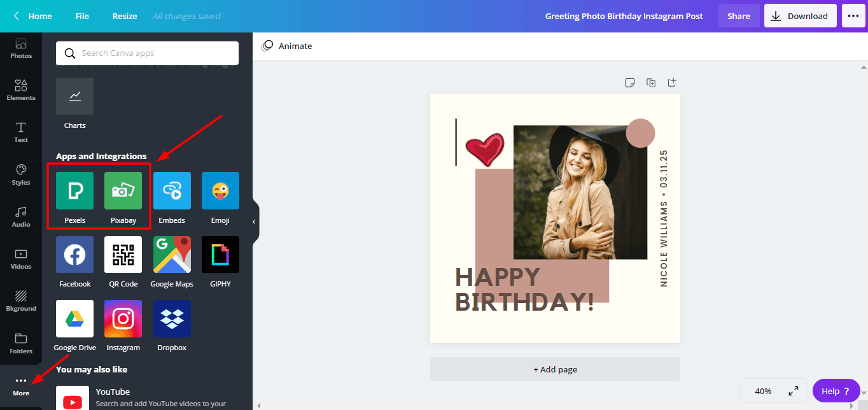Click the duplicate page icon above canvas
868x410 pixels.
(x=651, y=82)
